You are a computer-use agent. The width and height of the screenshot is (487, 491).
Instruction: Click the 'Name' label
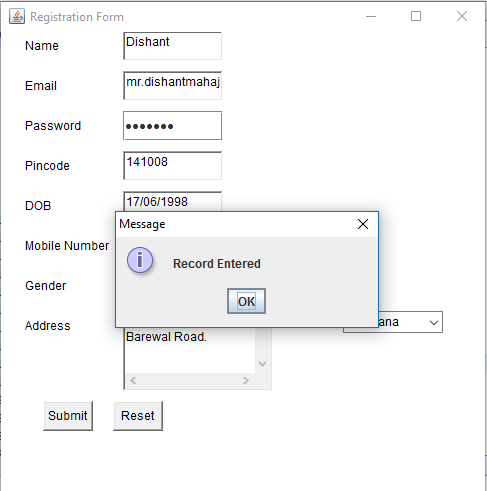point(42,46)
